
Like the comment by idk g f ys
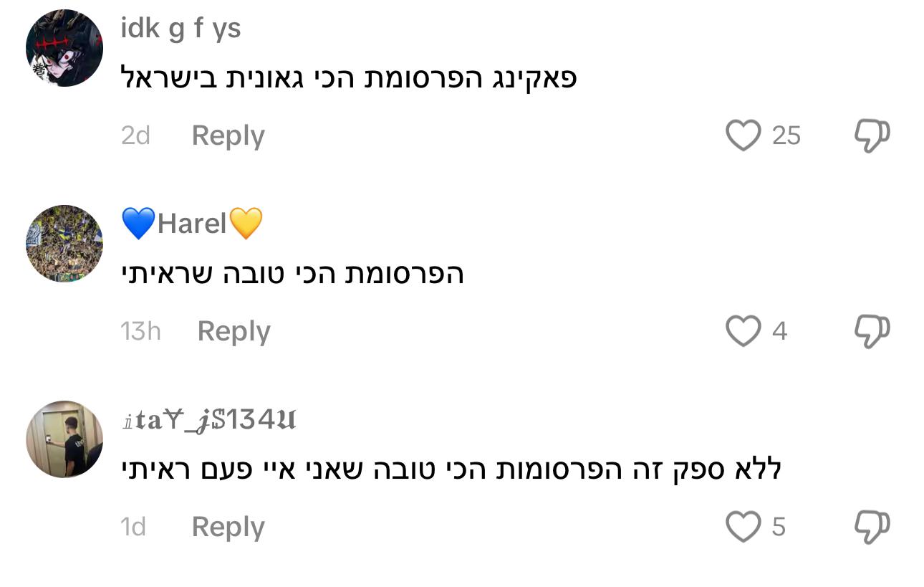tap(743, 135)
